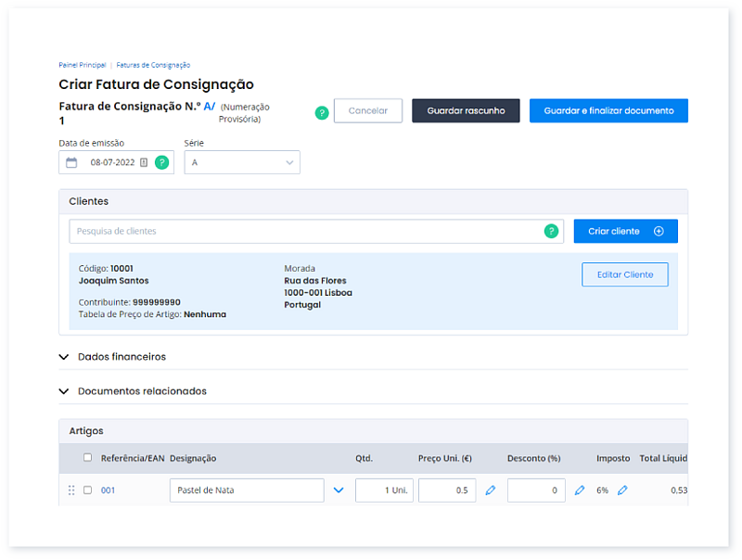Edit 6% tax with pencil icon
Image resolution: width=742 pixels, height=560 pixels.
click(x=622, y=490)
